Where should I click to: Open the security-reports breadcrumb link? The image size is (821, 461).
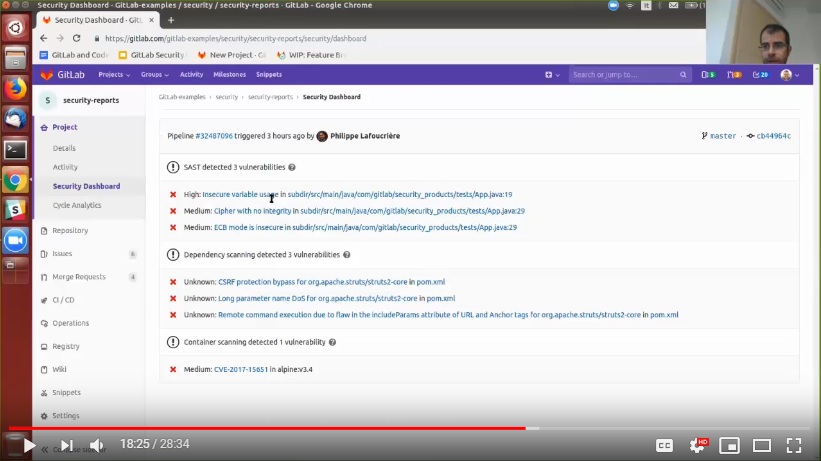coord(270,97)
